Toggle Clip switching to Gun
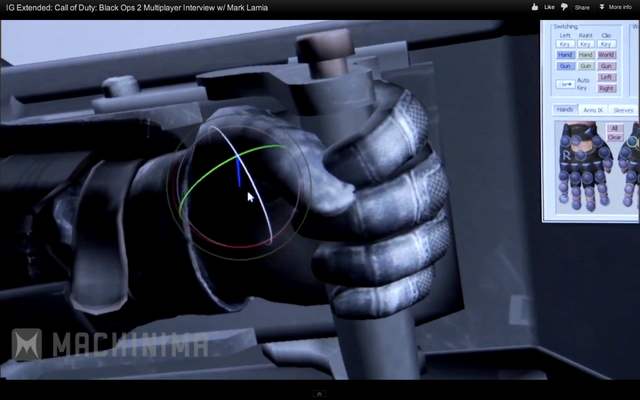This screenshot has height=400, width=640. pos(606,66)
